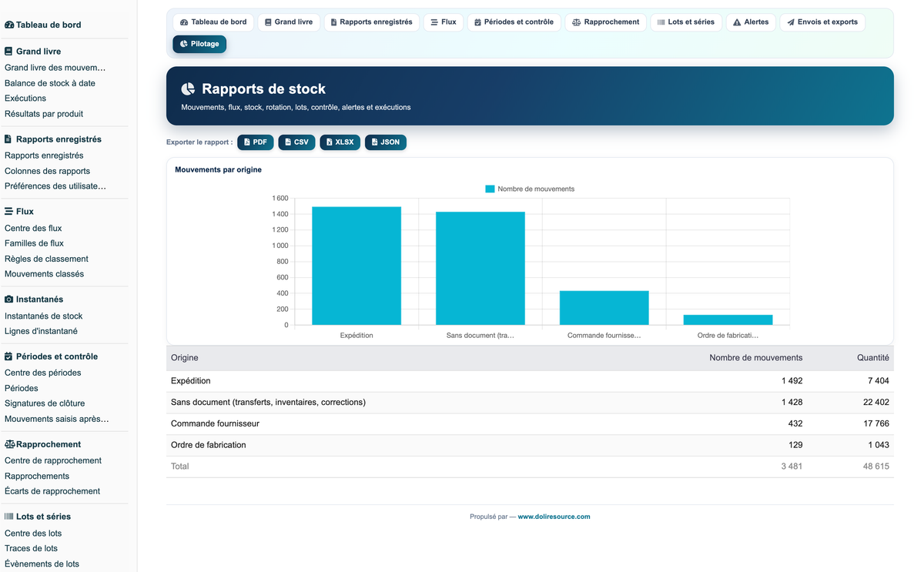Export the report as JSON
924x572 pixels.
[x=386, y=142]
